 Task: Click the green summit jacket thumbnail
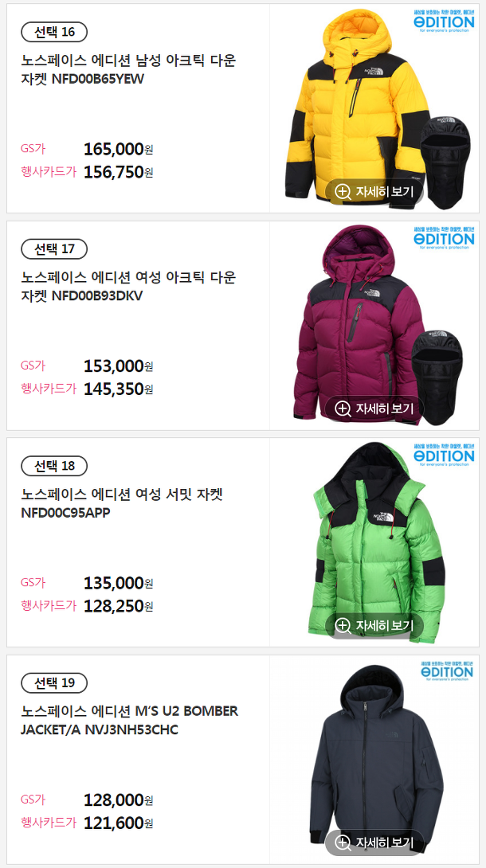coord(376,542)
